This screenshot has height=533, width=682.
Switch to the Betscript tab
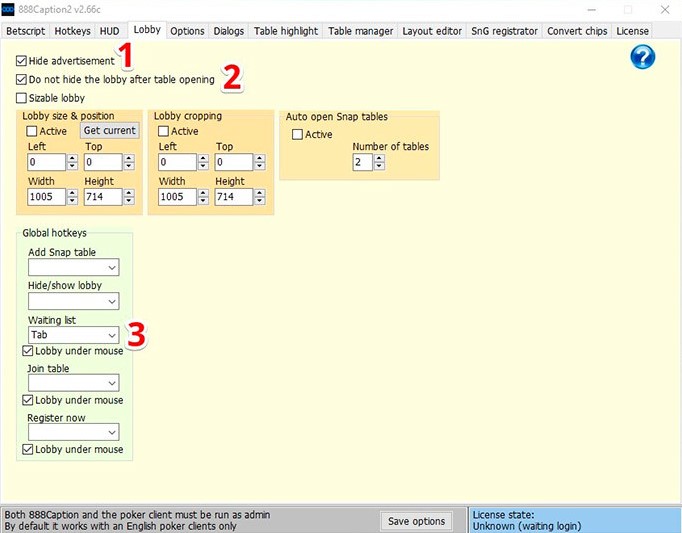26,31
